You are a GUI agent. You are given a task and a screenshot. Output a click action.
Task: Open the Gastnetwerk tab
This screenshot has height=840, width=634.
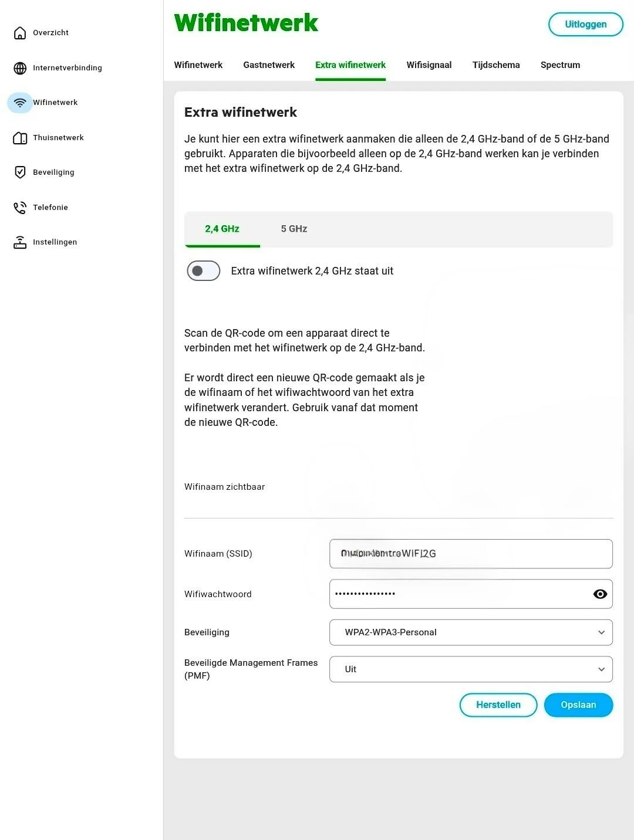[x=269, y=65]
